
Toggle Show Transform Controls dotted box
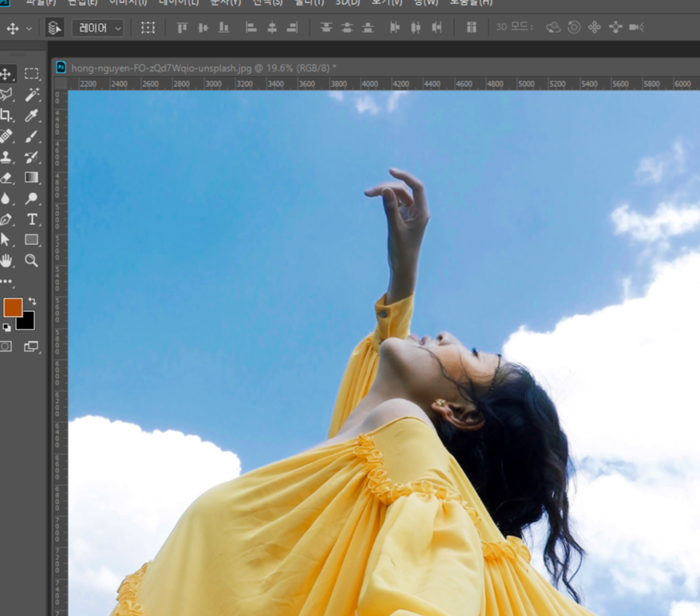tap(148, 28)
